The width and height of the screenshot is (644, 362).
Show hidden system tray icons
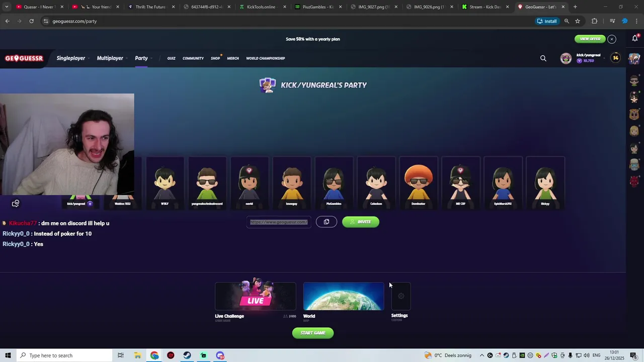(x=481, y=355)
